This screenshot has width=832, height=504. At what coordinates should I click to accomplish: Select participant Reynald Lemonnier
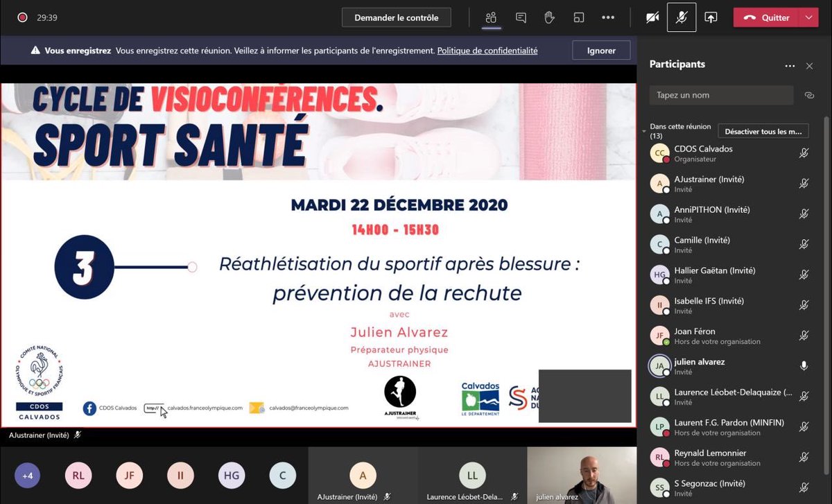[731, 458]
